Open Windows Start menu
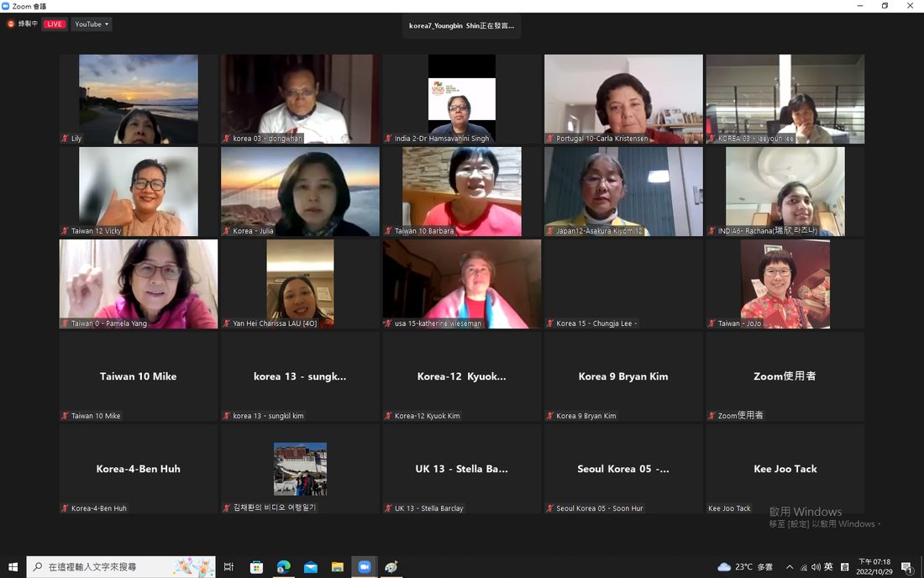The width and height of the screenshot is (924, 578). coord(13,567)
